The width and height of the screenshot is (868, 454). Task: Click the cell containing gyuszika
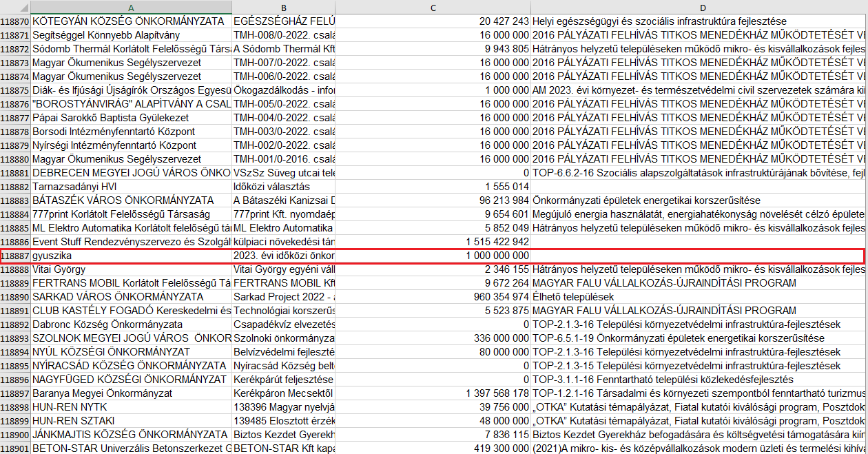tap(131, 256)
